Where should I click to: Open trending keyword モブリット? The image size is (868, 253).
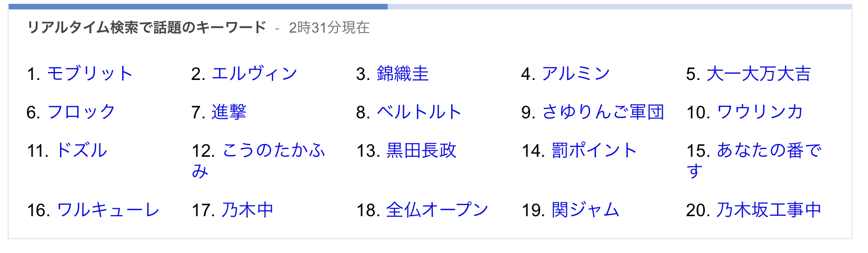tap(89, 74)
